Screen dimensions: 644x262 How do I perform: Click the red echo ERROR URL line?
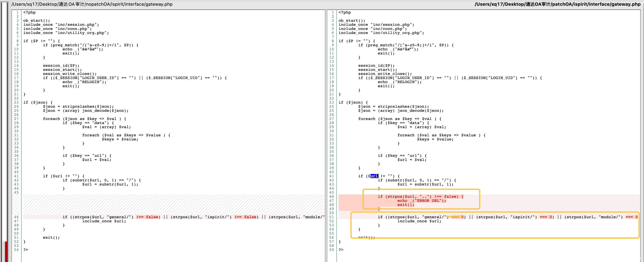422,201
